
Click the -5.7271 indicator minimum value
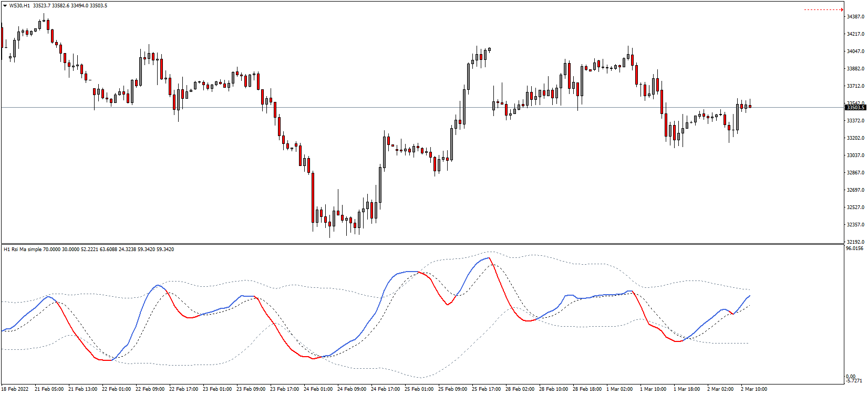(855, 381)
